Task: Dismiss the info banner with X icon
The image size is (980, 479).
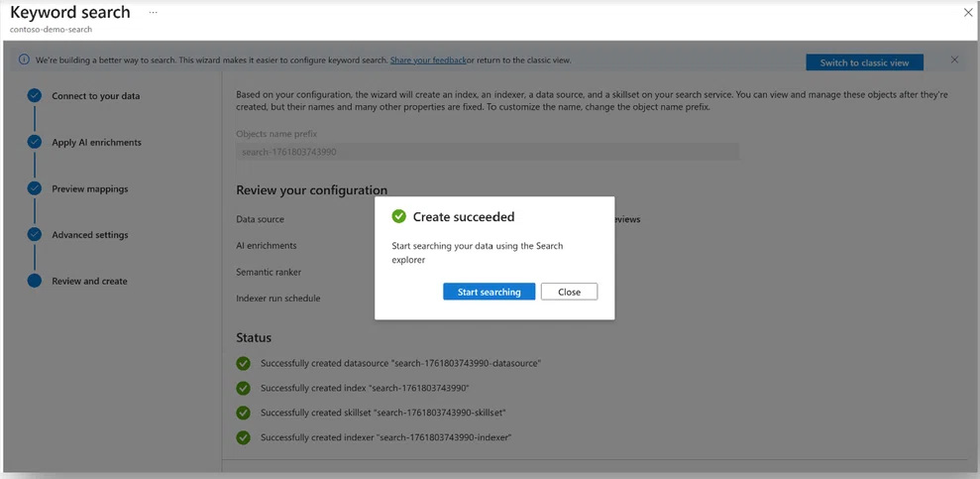Action: (954, 60)
